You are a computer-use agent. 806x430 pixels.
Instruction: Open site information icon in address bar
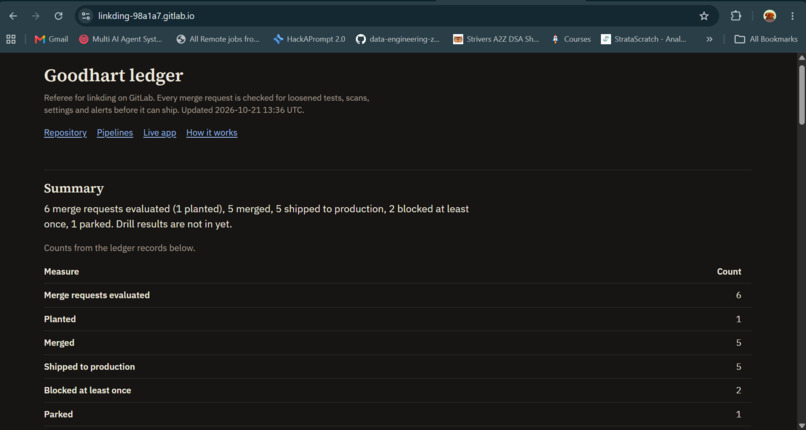click(x=86, y=16)
